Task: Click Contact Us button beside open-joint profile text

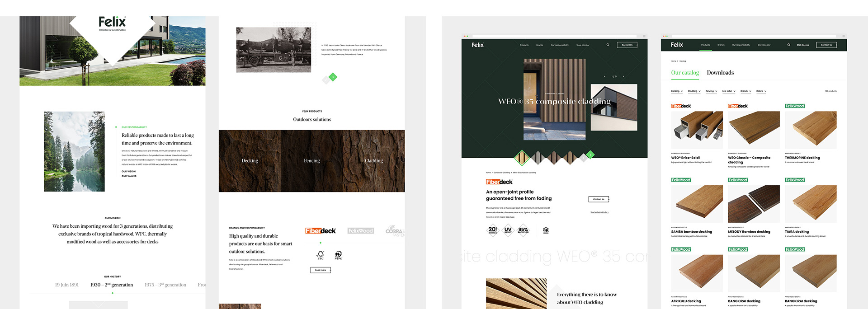Action: [599, 199]
